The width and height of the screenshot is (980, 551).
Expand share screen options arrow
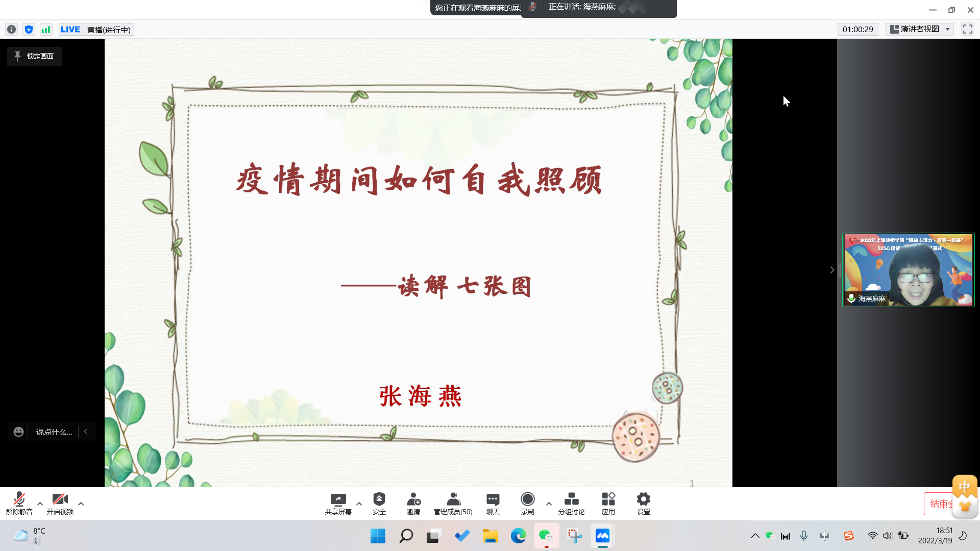[359, 504]
